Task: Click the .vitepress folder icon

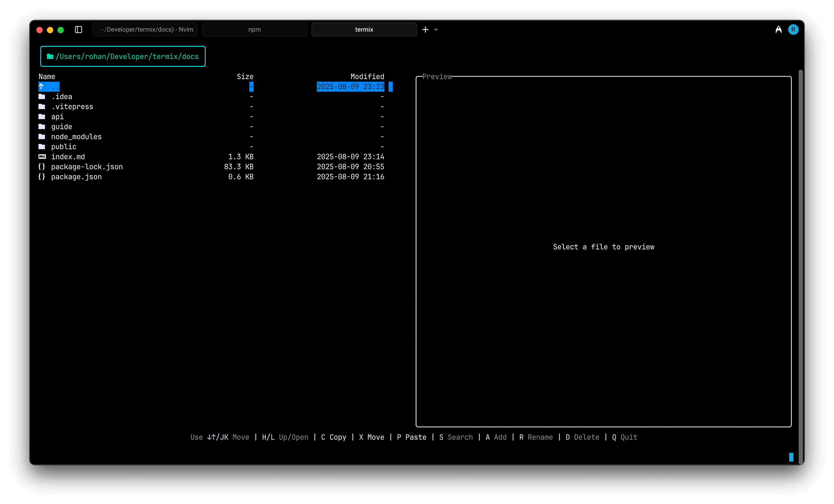Action: click(x=42, y=106)
